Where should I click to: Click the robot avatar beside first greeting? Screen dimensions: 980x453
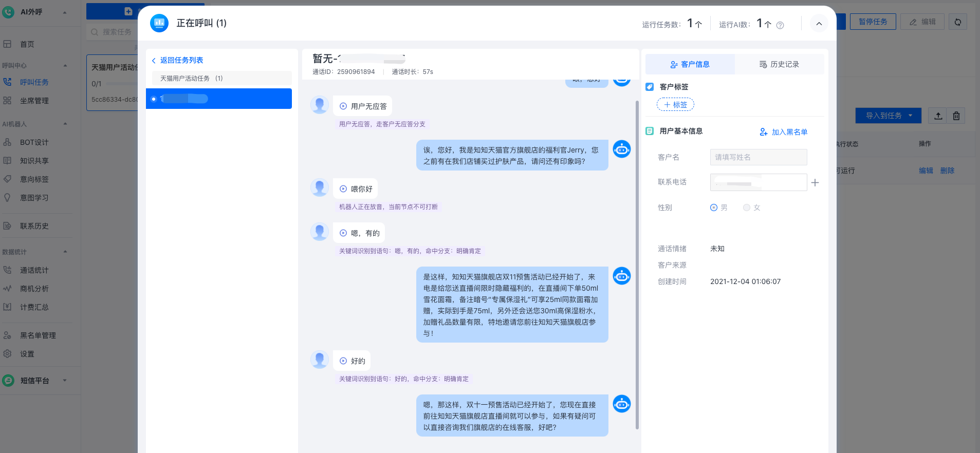622,149
